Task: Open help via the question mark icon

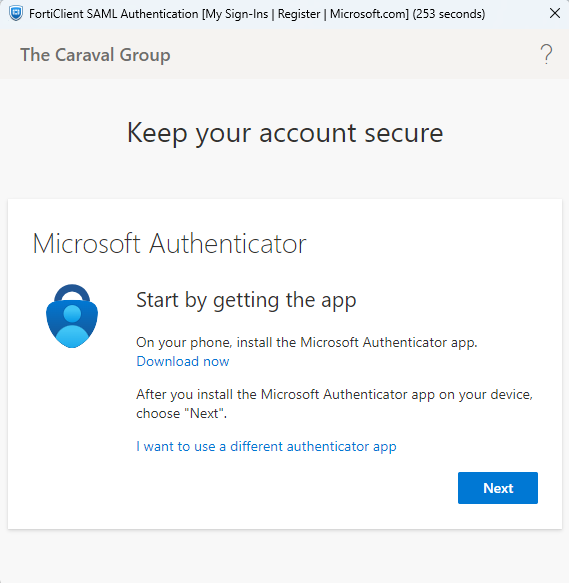Action: [x=546, y=54]
